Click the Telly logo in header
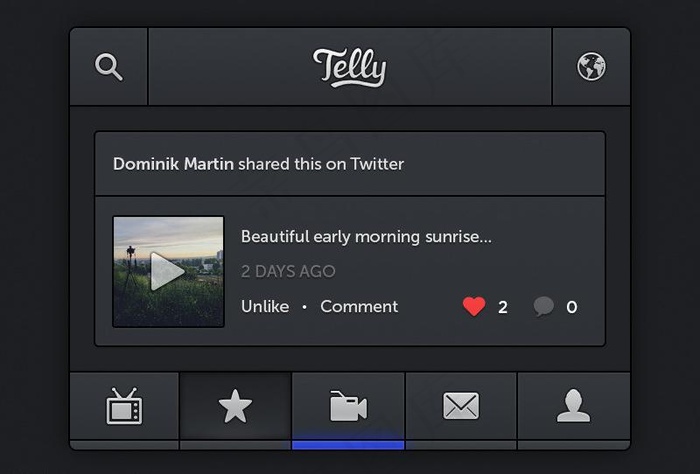 pos(349,67)
